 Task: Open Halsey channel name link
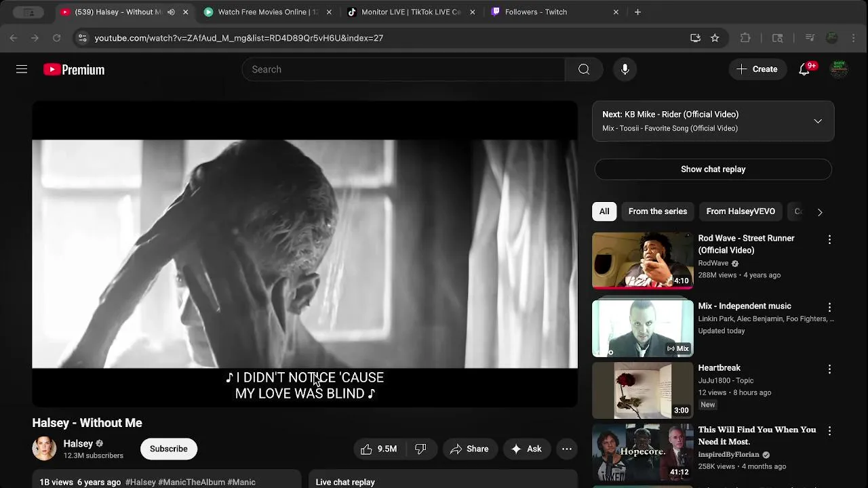(78, 443)
